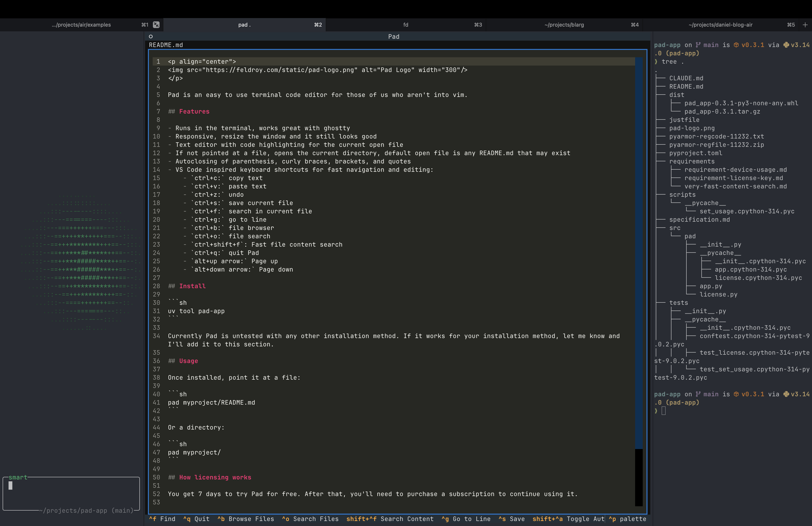Click the package version icon near v0.3.1
Viewport: 812px width, 526px height.
tap(736, 45)
